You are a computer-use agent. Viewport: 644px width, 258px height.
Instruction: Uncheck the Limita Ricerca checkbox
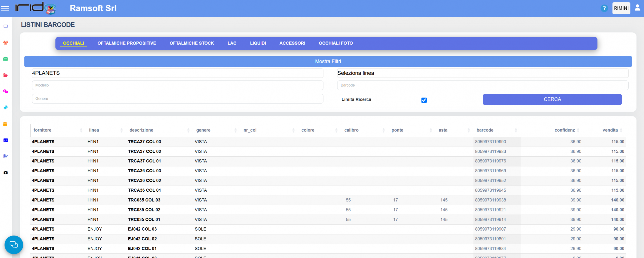point(424,100)
